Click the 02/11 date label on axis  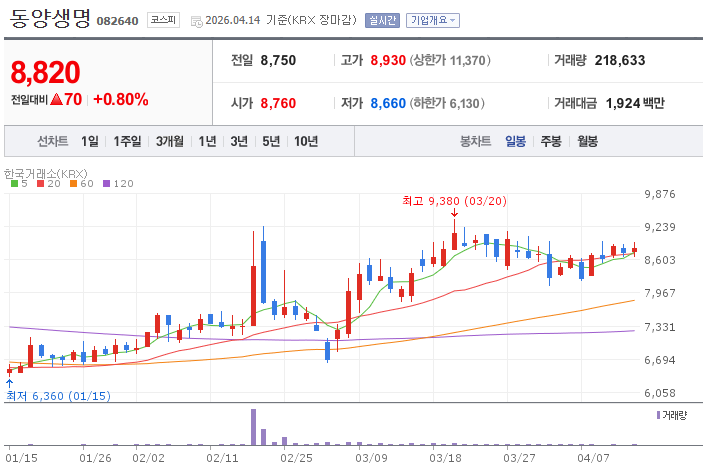pyautogui.click(x=222, y=458)
